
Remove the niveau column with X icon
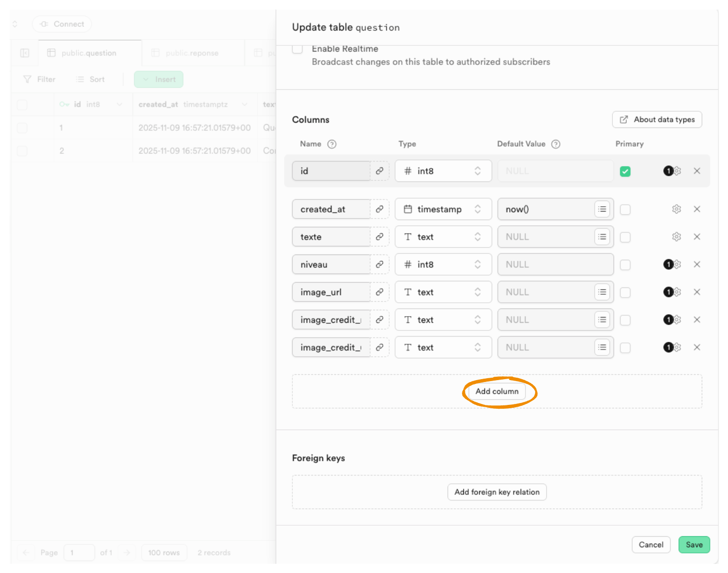(696, 265)
